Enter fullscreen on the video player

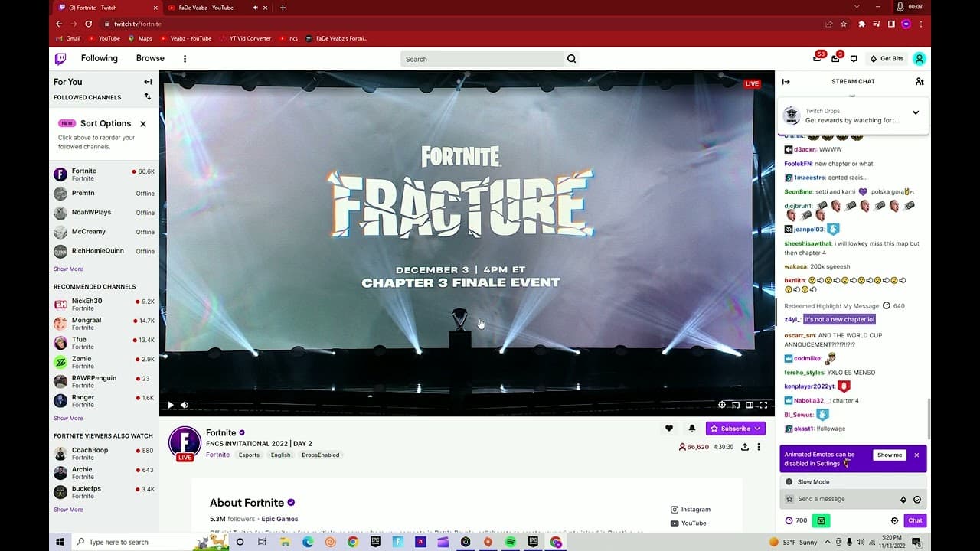763,405
